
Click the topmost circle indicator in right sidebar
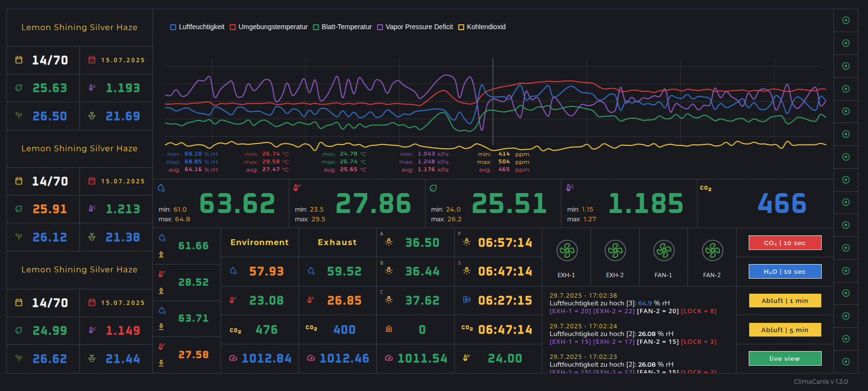(x=846, y=20)
